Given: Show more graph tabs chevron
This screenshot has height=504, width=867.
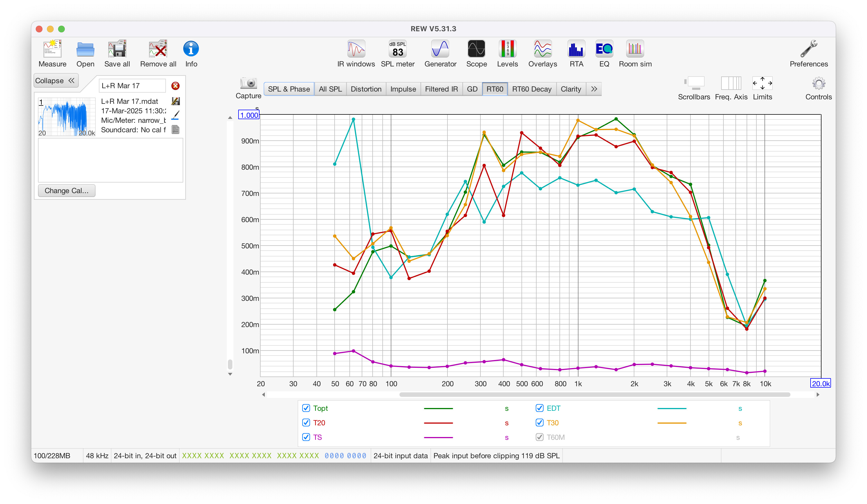Looking at the screenshot, I should pos(594,89).
